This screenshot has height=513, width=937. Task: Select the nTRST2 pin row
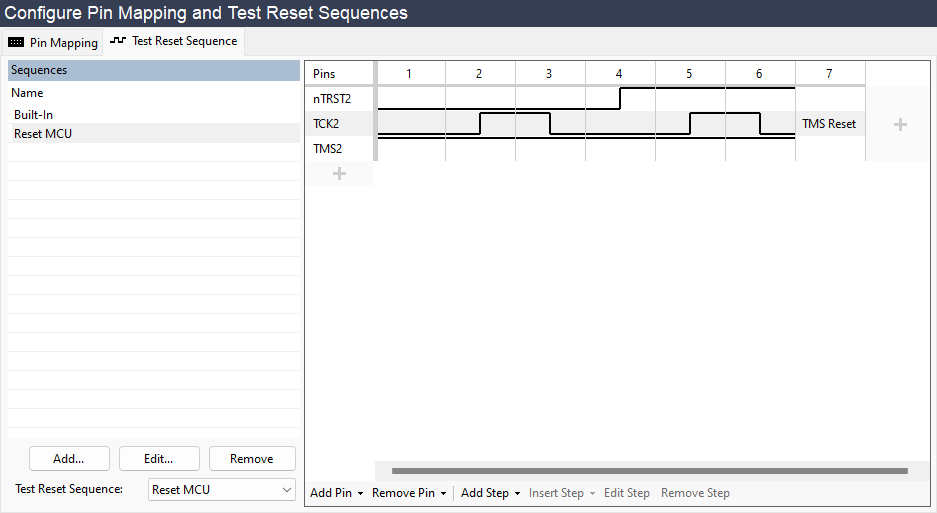coord(332,99)
